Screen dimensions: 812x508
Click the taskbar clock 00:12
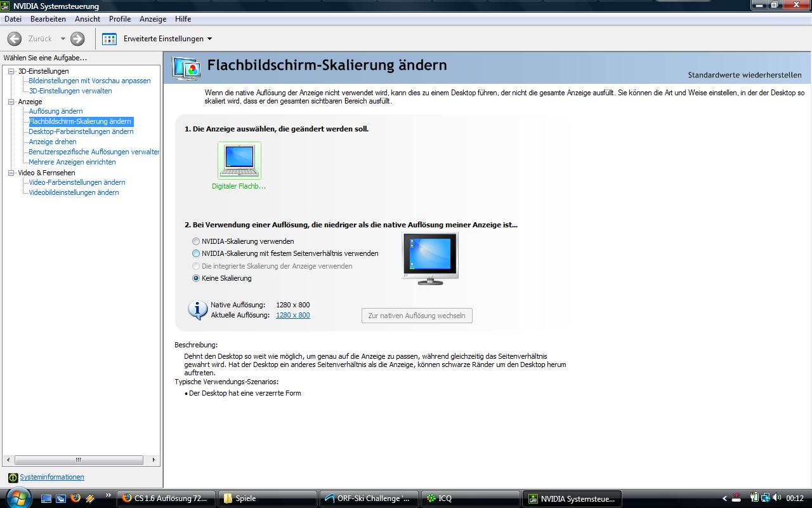[x=795, y=498]
